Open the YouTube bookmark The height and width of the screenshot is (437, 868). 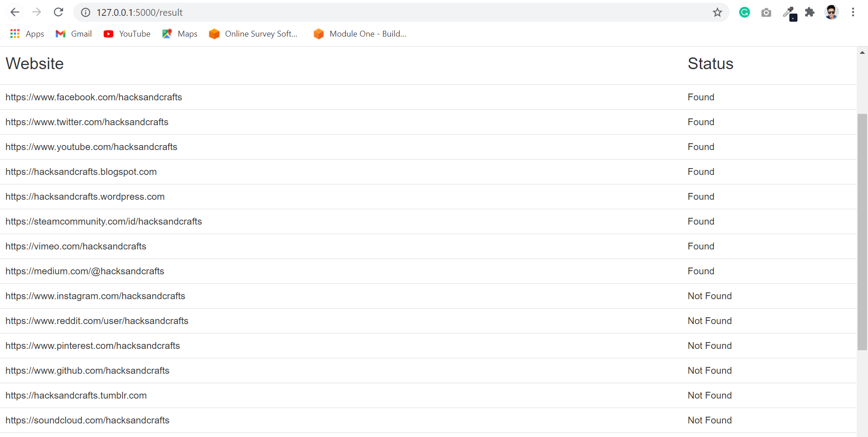(x=127, y=34)
